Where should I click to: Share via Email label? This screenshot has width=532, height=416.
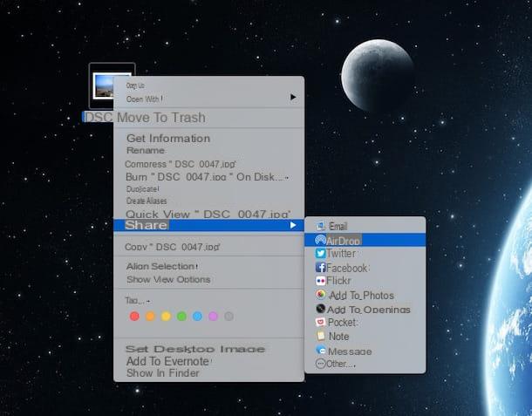tap(338, 227)
